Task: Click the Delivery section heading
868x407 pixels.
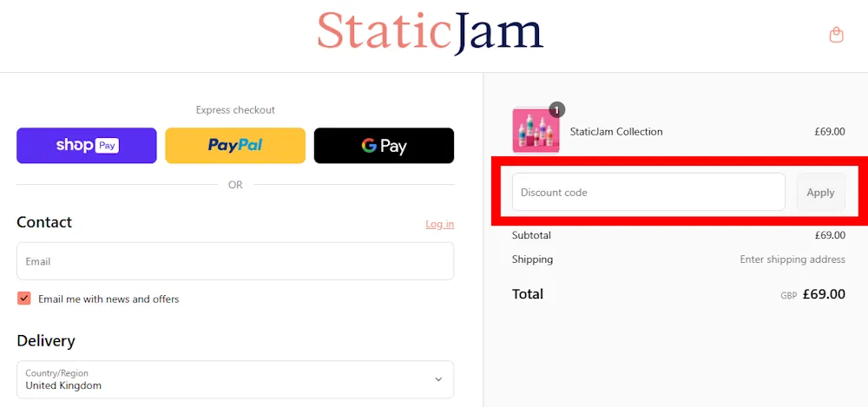Action: [x=46, y=340]
